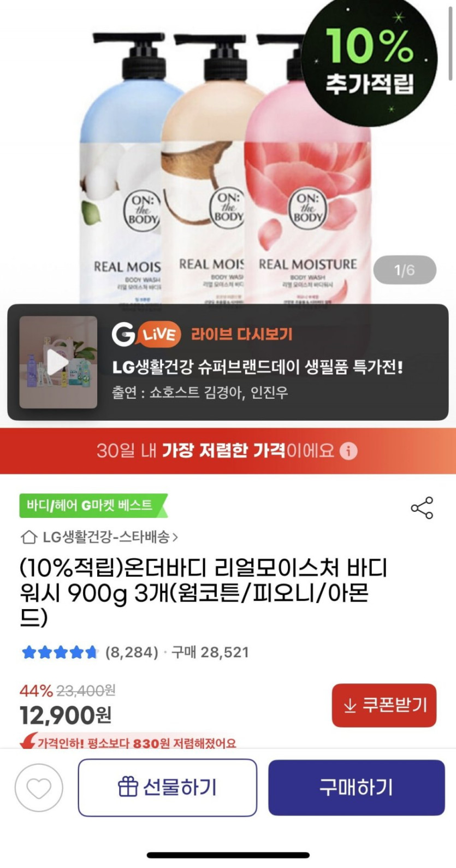Tap the 1/6 image counter indicator

pos(405,270)
